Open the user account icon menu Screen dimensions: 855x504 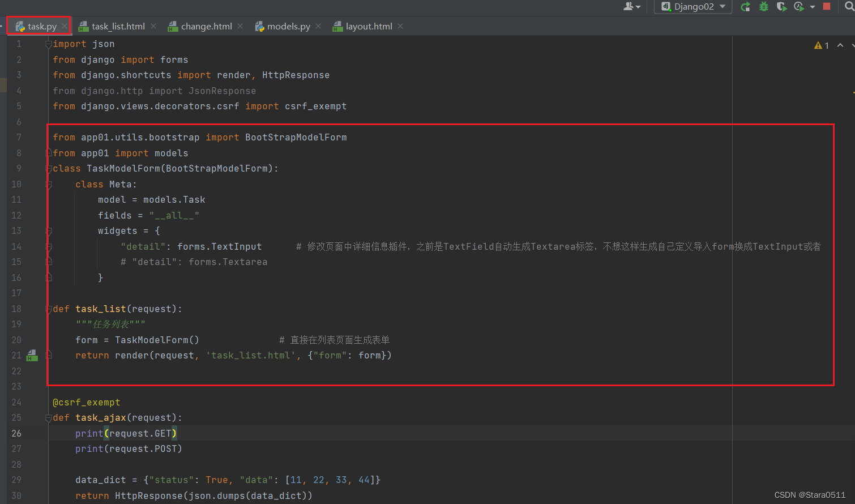click(631, 7)
